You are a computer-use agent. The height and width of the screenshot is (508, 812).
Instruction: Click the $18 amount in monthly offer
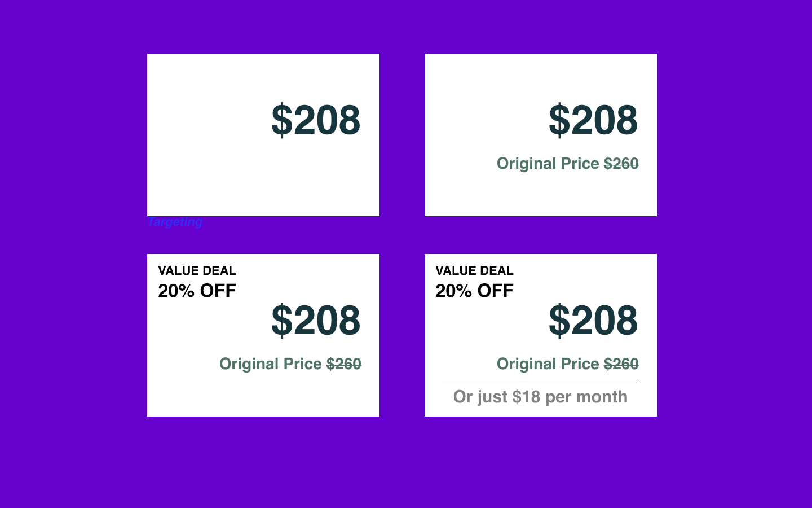pos(526,397)
